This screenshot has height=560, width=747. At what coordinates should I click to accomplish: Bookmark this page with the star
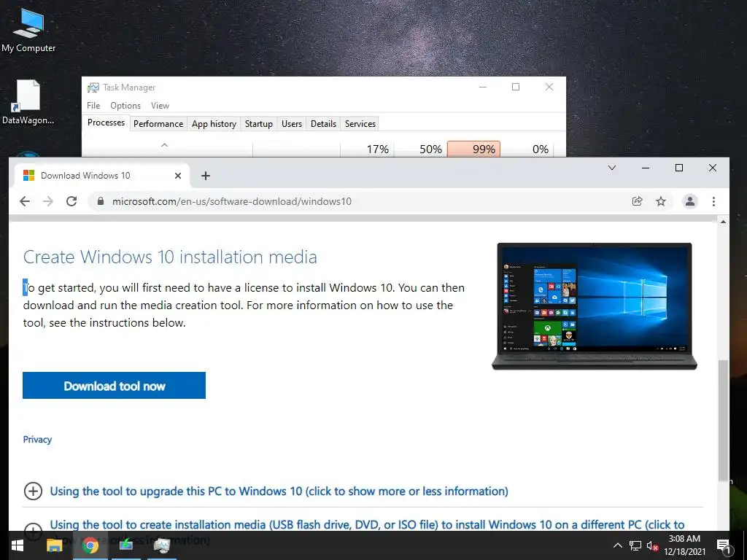pos(661,201)
